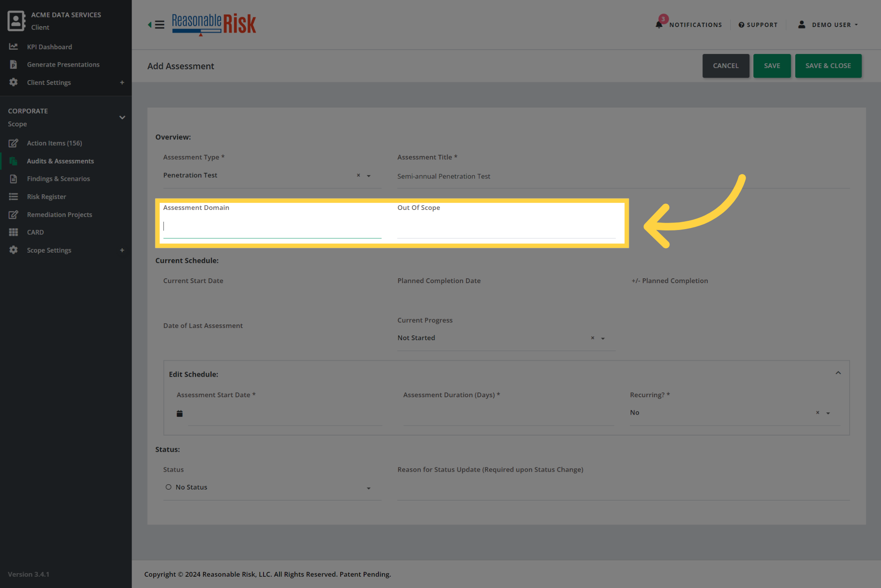Viewport: 881px width, 588px height.
Task: Click Assessment Duration (Days) input field
Action: 509,413
